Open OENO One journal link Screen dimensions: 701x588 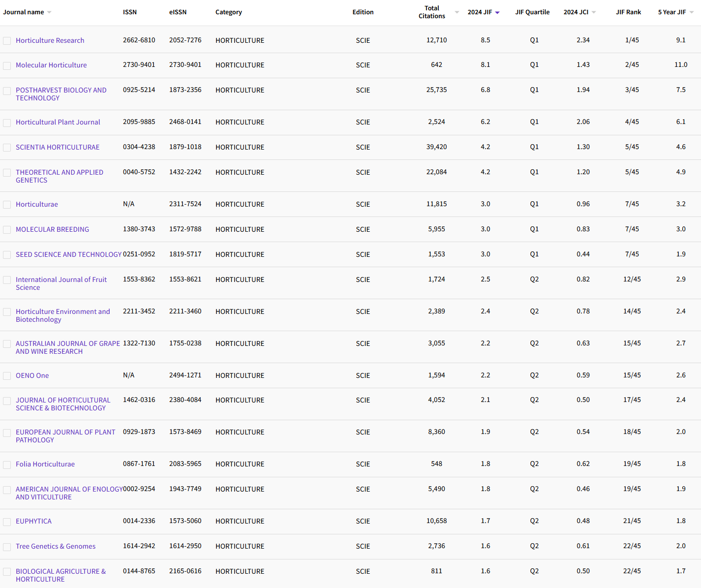click(32, 375)
